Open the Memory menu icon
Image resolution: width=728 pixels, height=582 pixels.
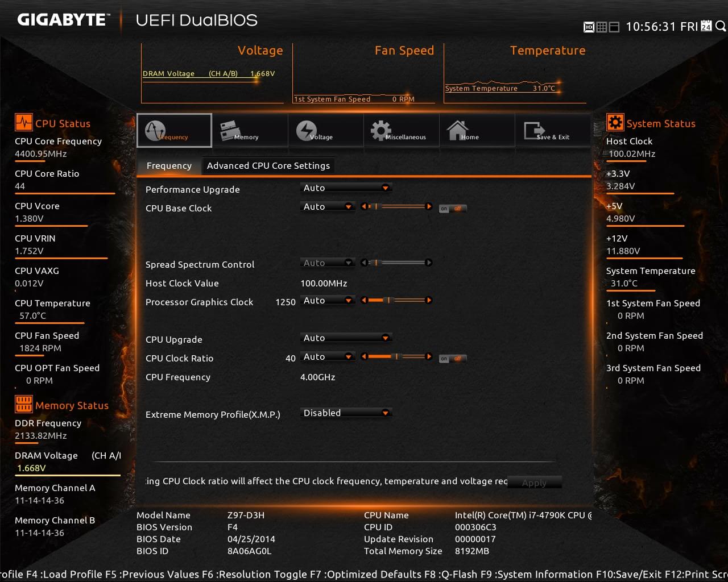pos(250,130)
